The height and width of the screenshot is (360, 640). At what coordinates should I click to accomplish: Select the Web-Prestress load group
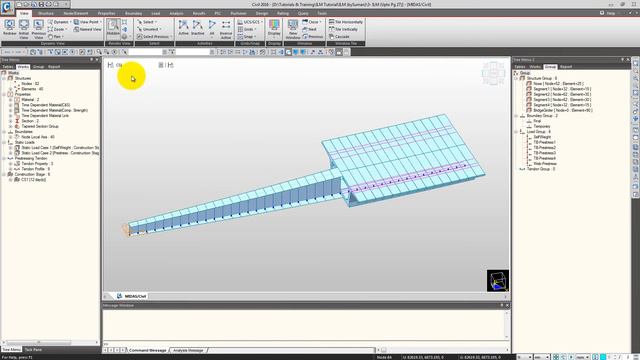[x=544, y=163]
